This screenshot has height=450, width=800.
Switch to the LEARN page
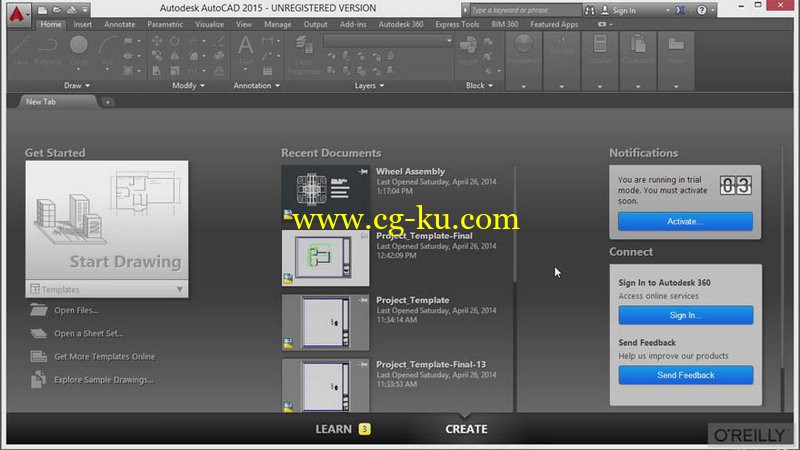click(343, 430)
